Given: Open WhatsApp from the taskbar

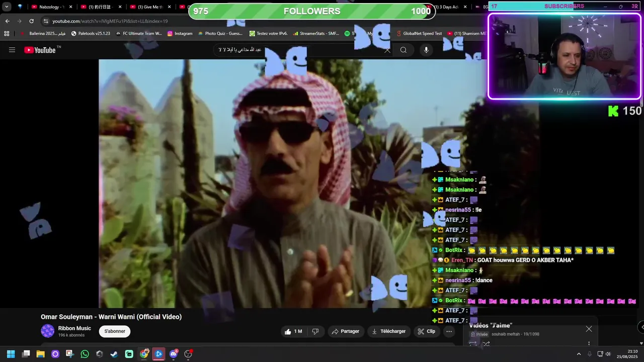Looking at the screenshot, I should [x=85, y=354].
